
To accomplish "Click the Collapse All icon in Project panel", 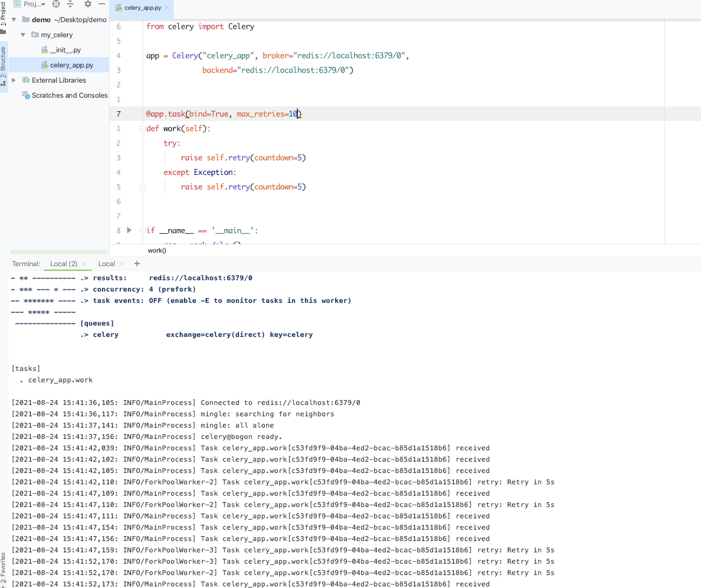I will tap(70, 4).
